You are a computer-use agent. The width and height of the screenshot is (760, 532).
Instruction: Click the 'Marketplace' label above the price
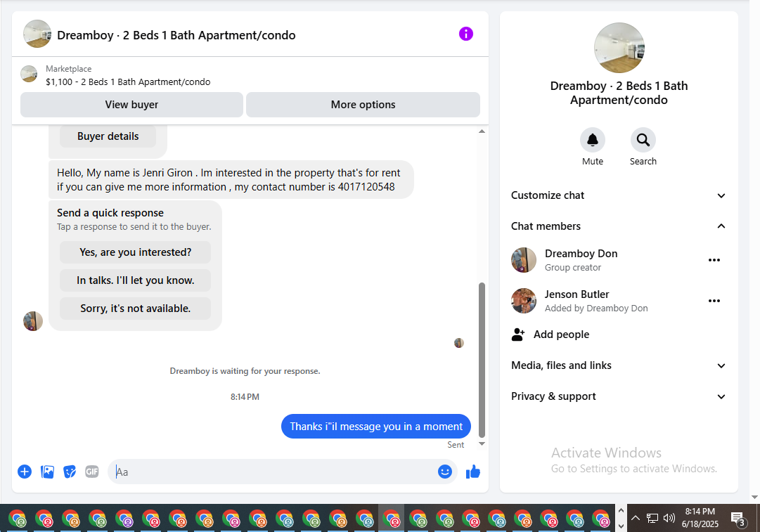[68, 69]
